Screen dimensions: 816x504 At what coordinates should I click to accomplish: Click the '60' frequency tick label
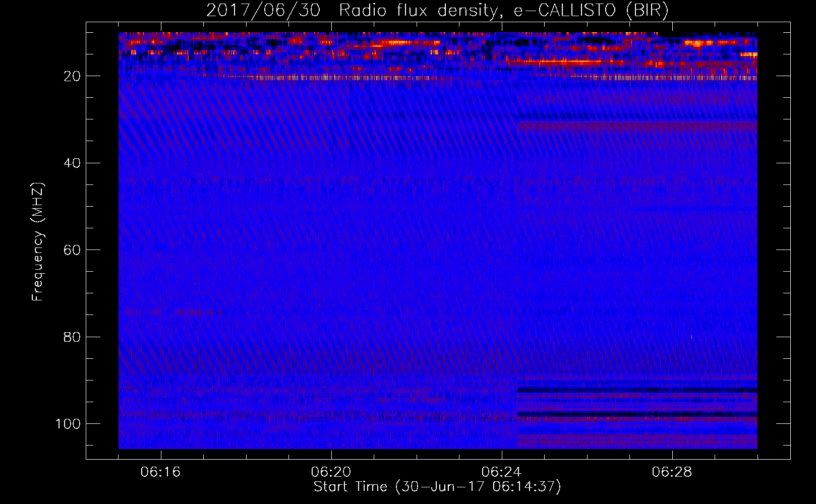pos(72,250)
